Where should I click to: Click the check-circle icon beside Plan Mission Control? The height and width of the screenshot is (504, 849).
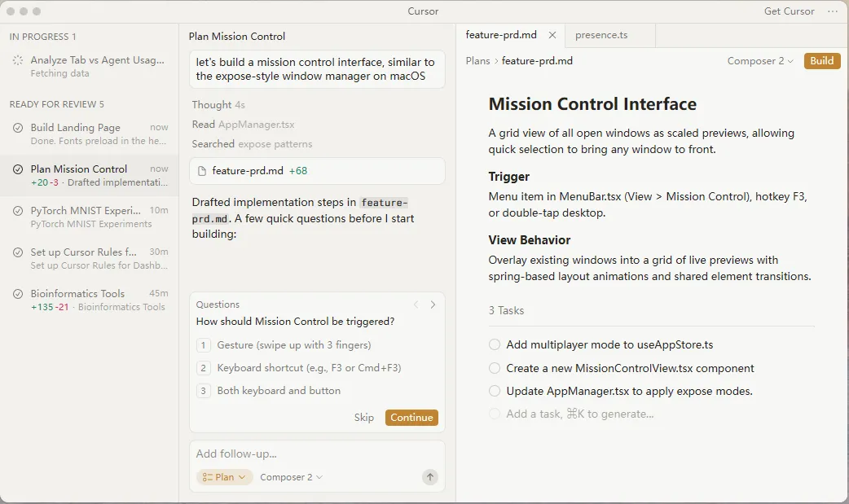tap(18, 169)
